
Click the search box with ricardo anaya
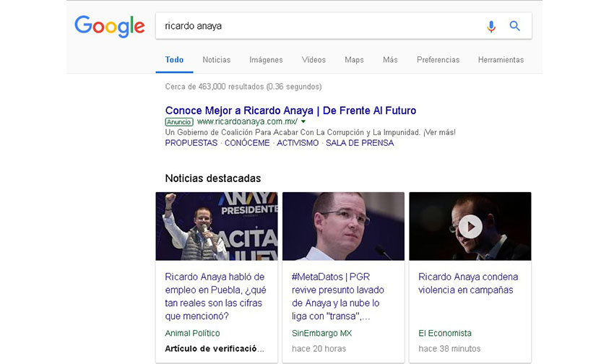coord(344,26)
